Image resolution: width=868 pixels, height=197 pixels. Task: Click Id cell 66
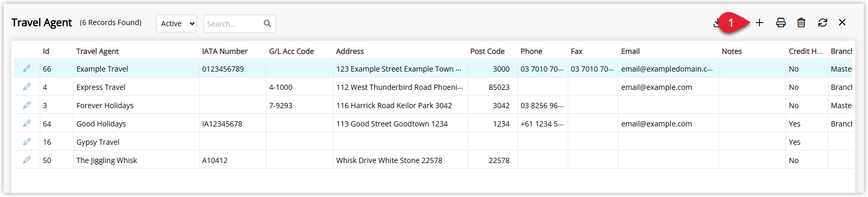point(47,69)
